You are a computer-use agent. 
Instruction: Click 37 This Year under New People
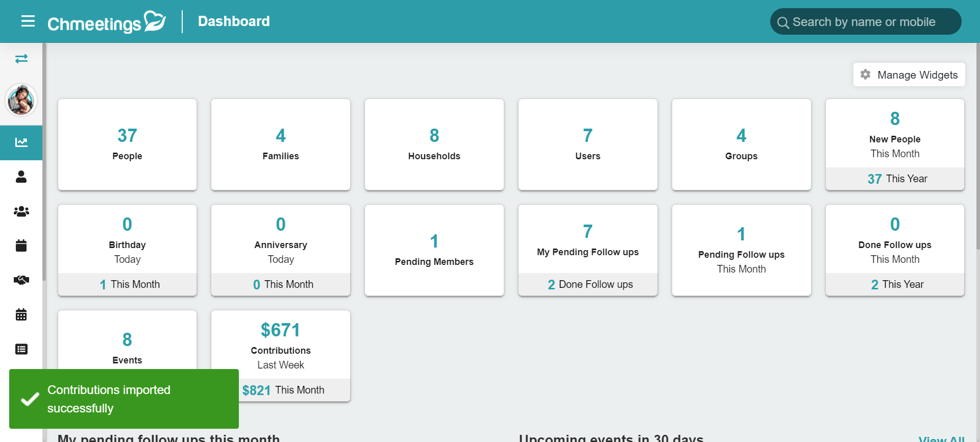point(895,179)
